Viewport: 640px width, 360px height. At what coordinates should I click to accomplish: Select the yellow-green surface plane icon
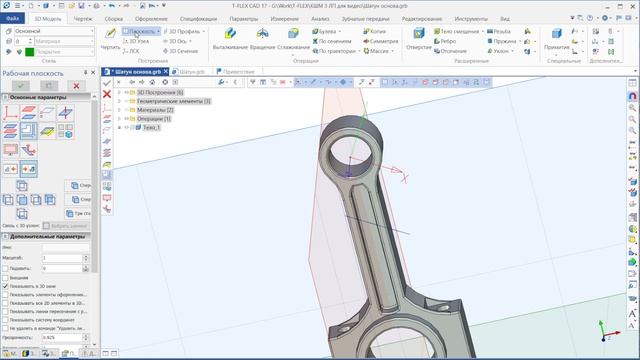(47, 131)
